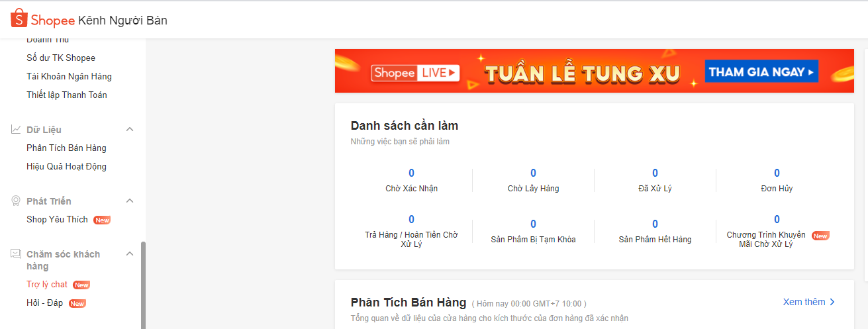The image size is (868, 329).
Task: Click the Dữ Liệu chart icon
Action: 16,130
